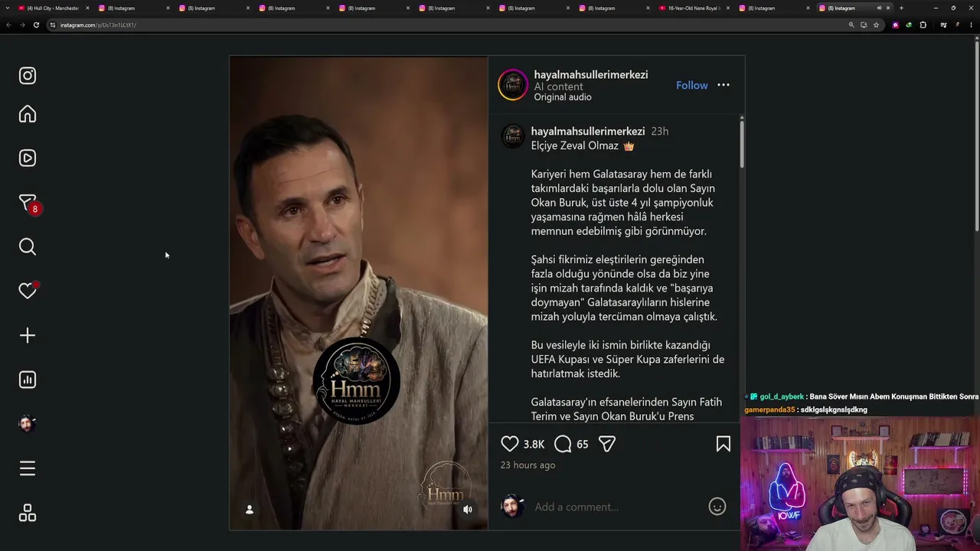Reload the Instagram page
980x551 pixels.
(x=36, y=24)
